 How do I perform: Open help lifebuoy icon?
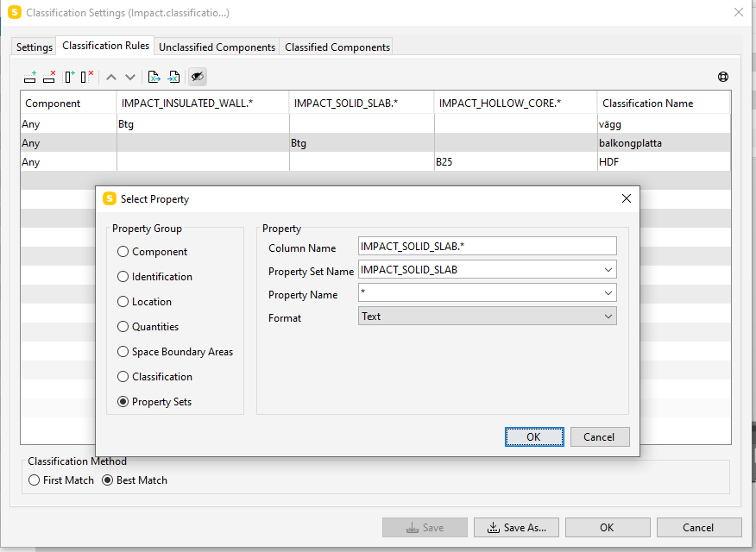[x=722, y=77]
